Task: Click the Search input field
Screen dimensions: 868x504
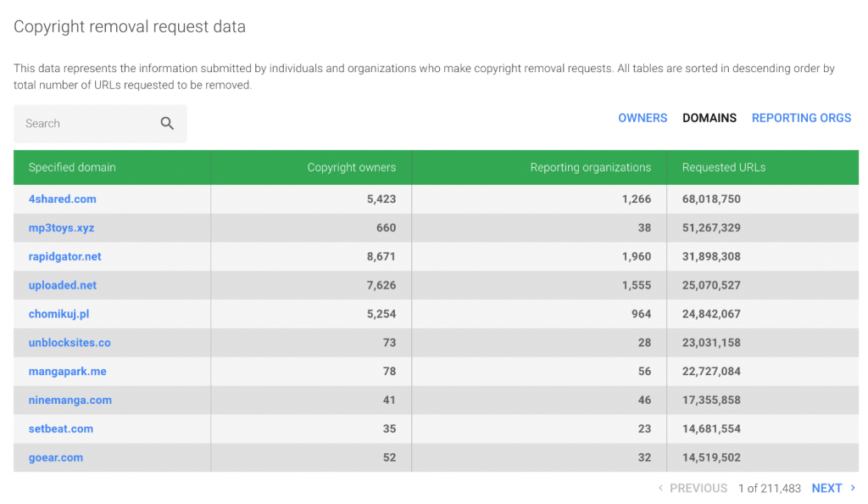Action: [85, 123]
